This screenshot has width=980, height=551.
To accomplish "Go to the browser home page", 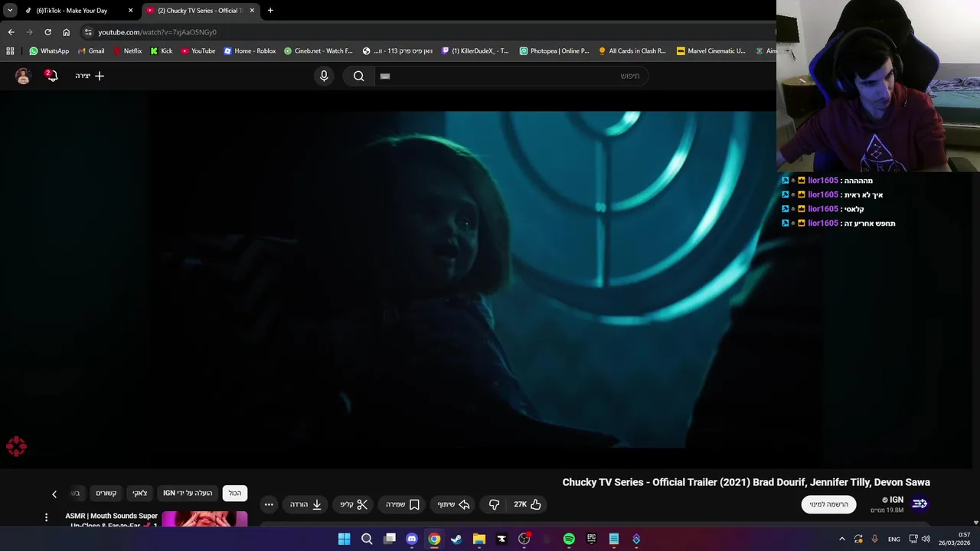I will point(66,32).
